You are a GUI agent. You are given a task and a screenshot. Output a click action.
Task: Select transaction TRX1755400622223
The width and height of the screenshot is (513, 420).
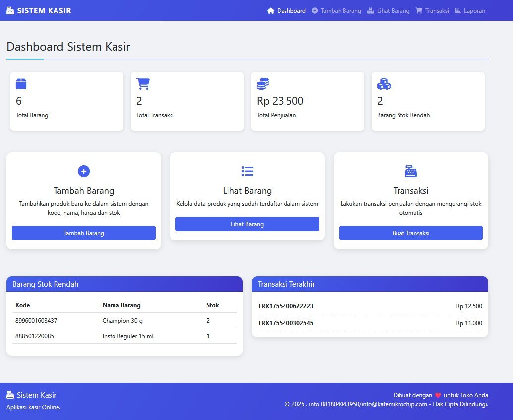point(285,306)
